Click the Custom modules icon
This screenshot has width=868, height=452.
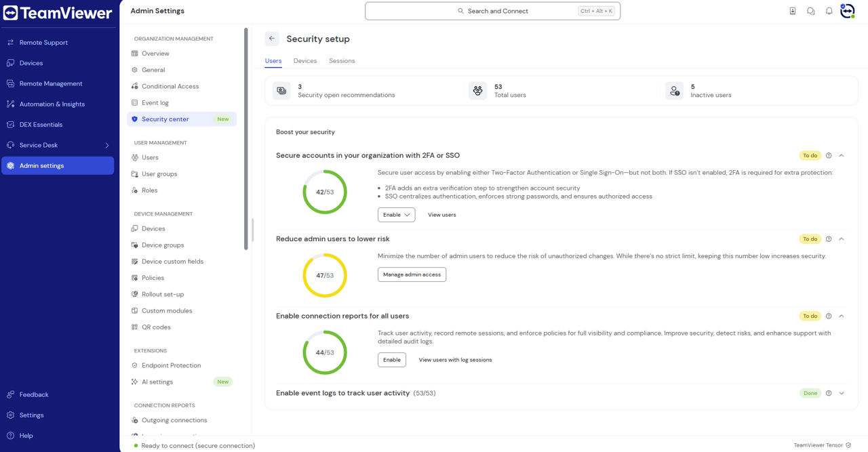click(x=135, y=311)
